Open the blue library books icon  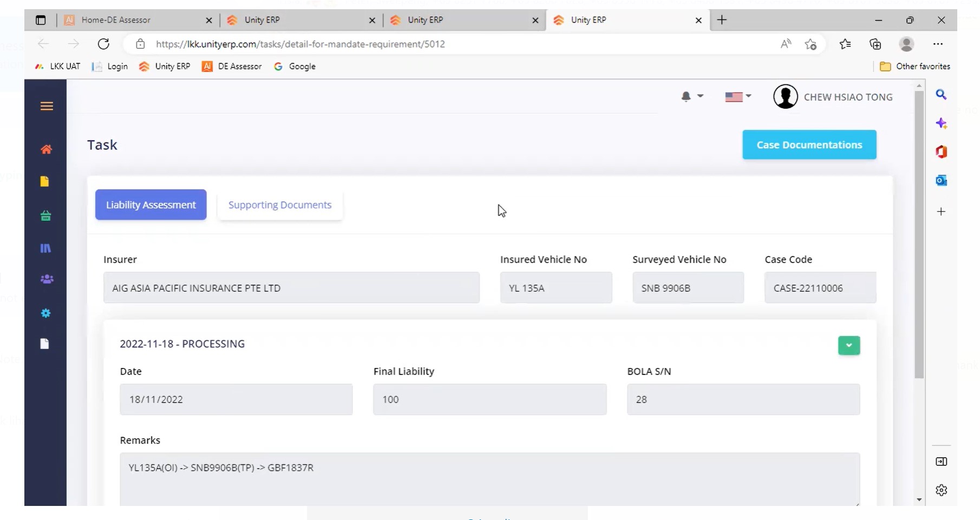point(46,248)
